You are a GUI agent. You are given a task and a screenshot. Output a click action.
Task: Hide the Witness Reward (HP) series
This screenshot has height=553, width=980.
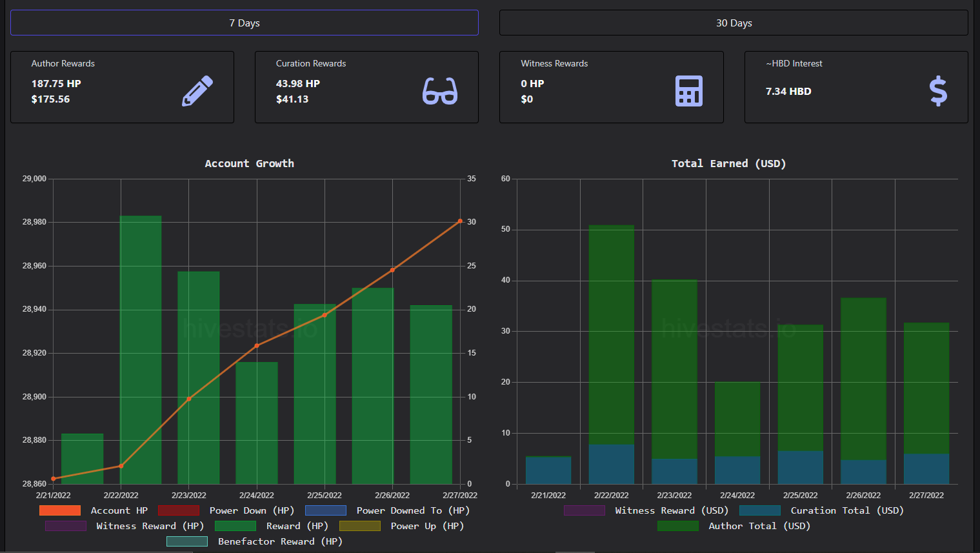[125, 526]
